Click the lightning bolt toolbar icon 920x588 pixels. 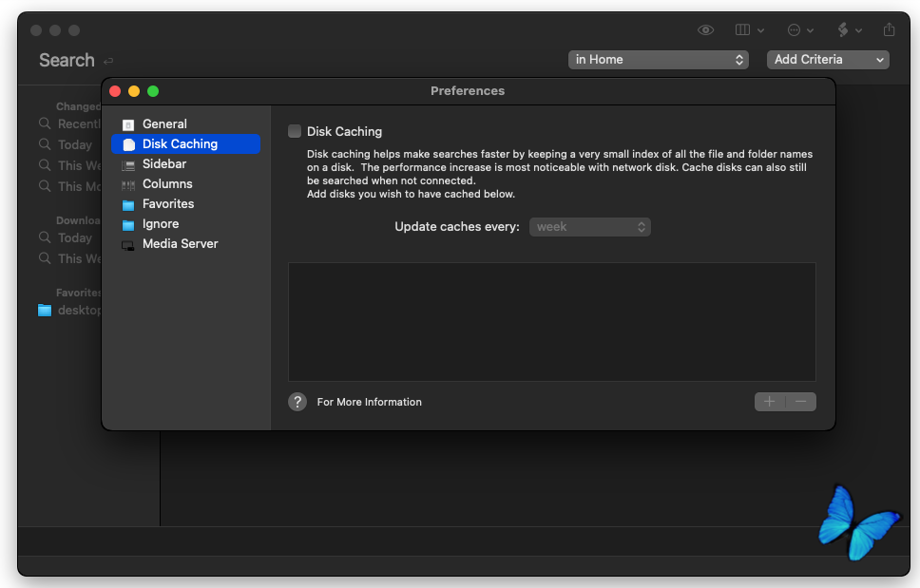tap(848, 30)
